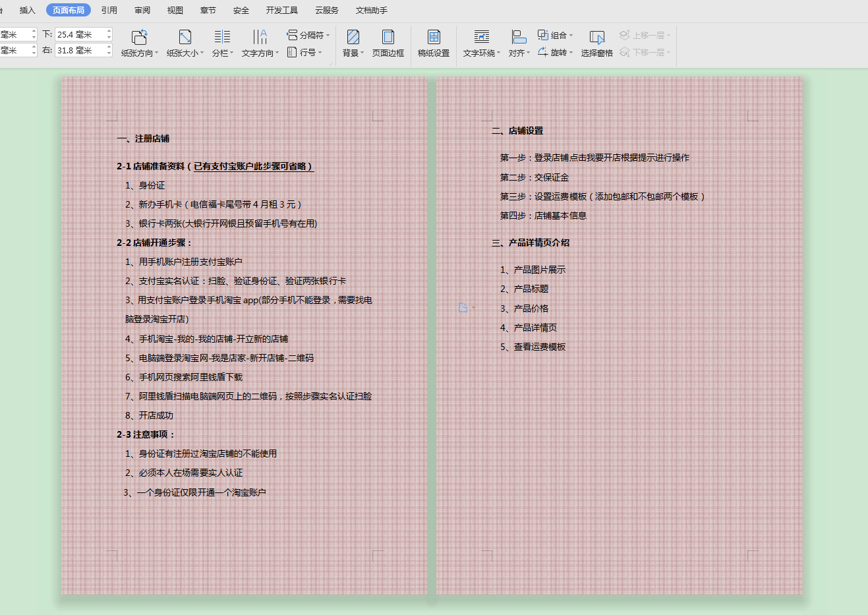This screenshot has width=868, height=615.
Task: Click line 6、手机网页搜索阿里钱盾下载
Action: click(x=184, y=377)
